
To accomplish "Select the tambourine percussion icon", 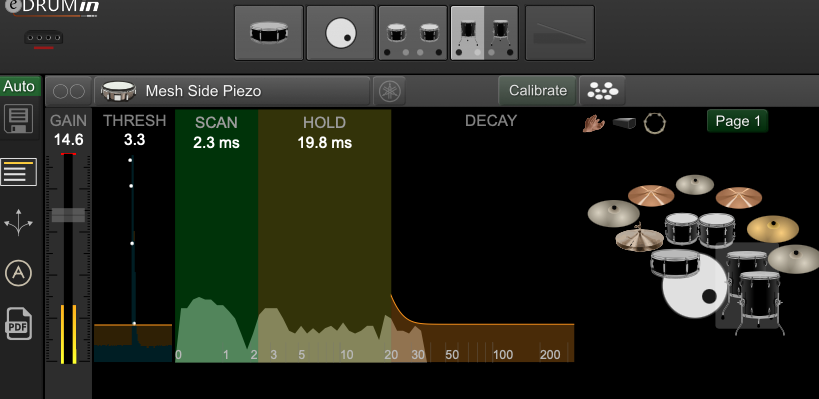I will (655, 124).
